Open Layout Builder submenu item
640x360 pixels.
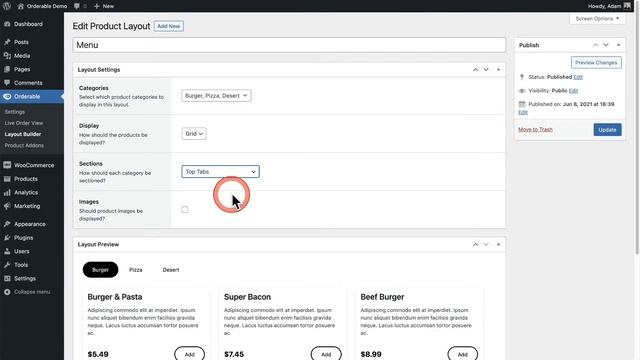[x=23, y=134]
